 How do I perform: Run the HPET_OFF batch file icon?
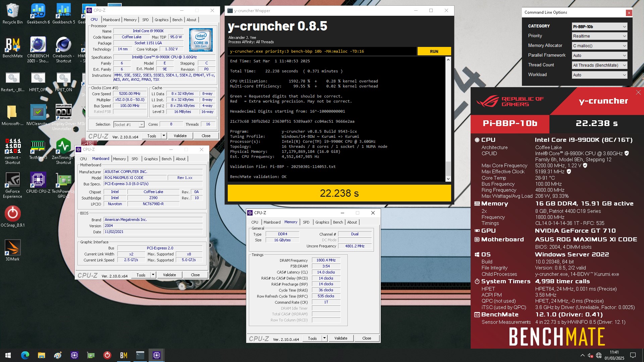tap(38, 82)
